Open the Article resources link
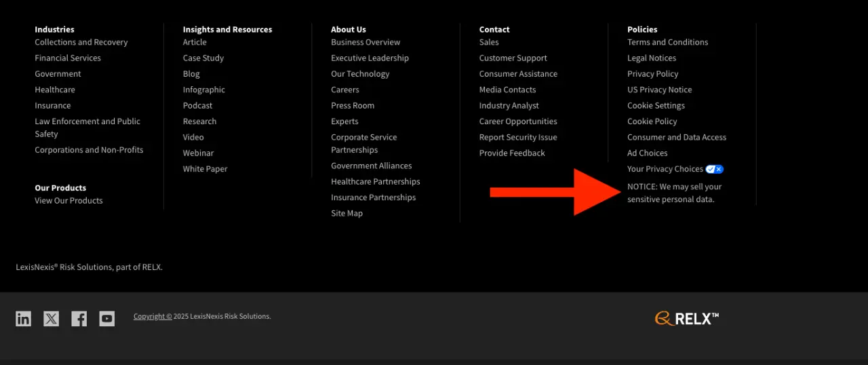Image resolution: width=868 pixels, height=365 pixels. coord(195,42)
